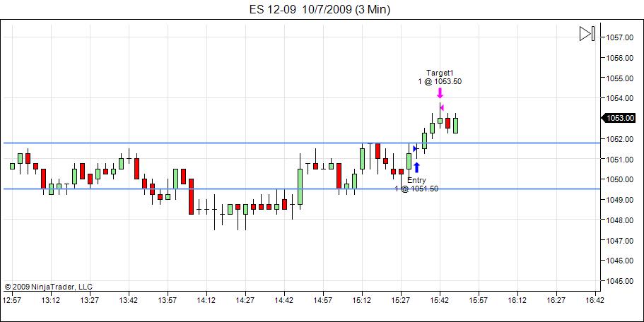Image resolution: width=644 pixels, height=322 pixels.
Task: Click the 1057.00 price axis label
Action: pyautogui.click(x=619, y=37)
